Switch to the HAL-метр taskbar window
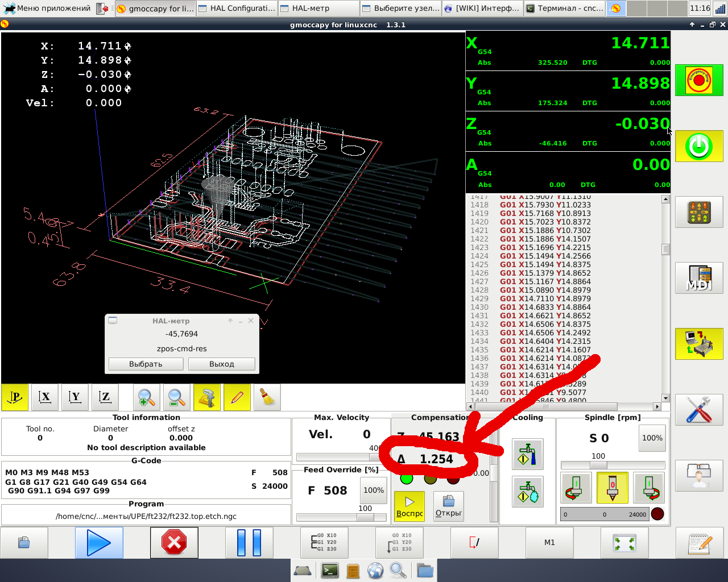728x582 pixels. click(318, 9)
